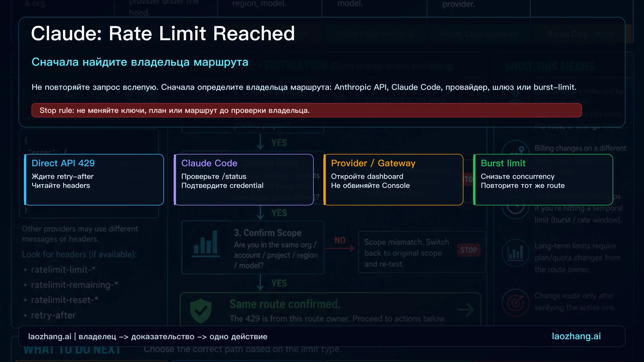Click the heading 'Сначала найдите владельца маршрута'
This screenshot has height=362, width=644.
click(x=140, y=62)
